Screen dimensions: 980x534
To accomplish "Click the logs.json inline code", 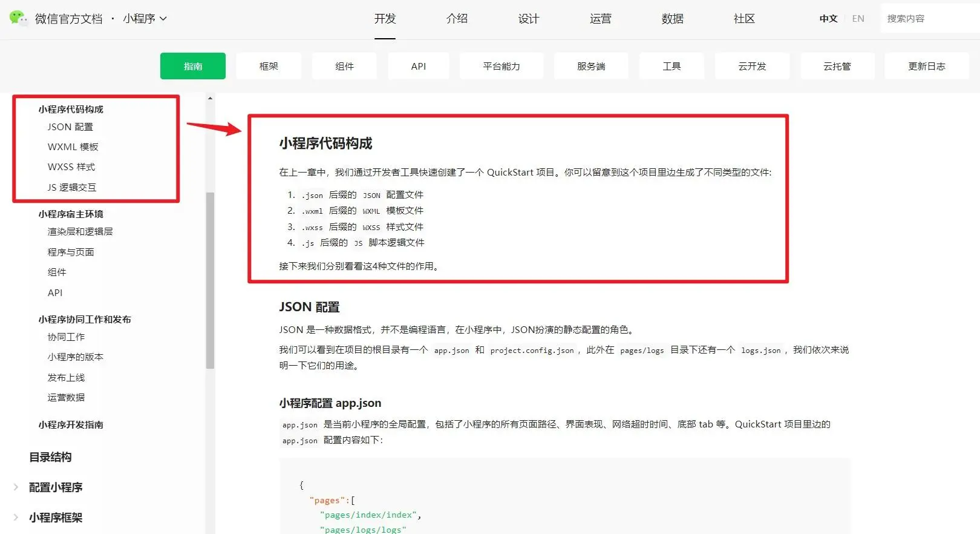I will 761,350.
